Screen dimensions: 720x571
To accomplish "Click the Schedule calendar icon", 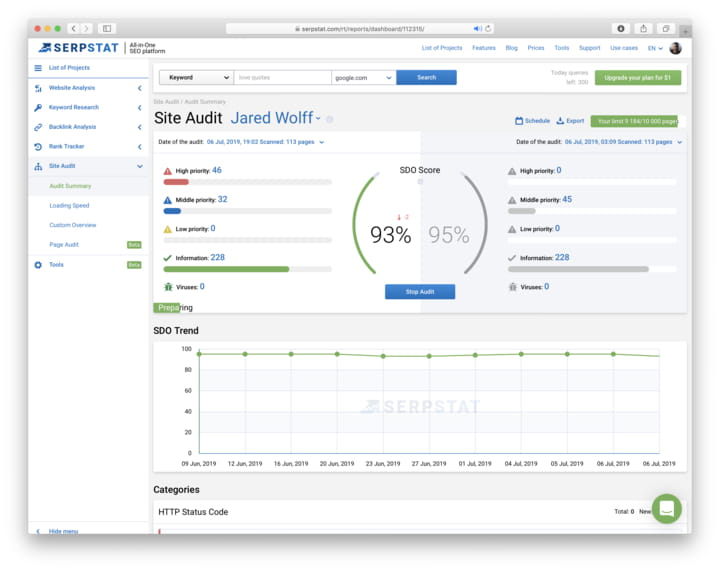I will click(x=519, y=121).
